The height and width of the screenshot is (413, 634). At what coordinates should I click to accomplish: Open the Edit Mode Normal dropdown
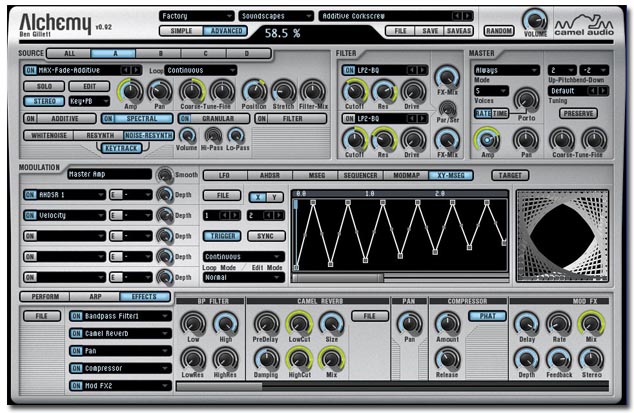(243, 277)
